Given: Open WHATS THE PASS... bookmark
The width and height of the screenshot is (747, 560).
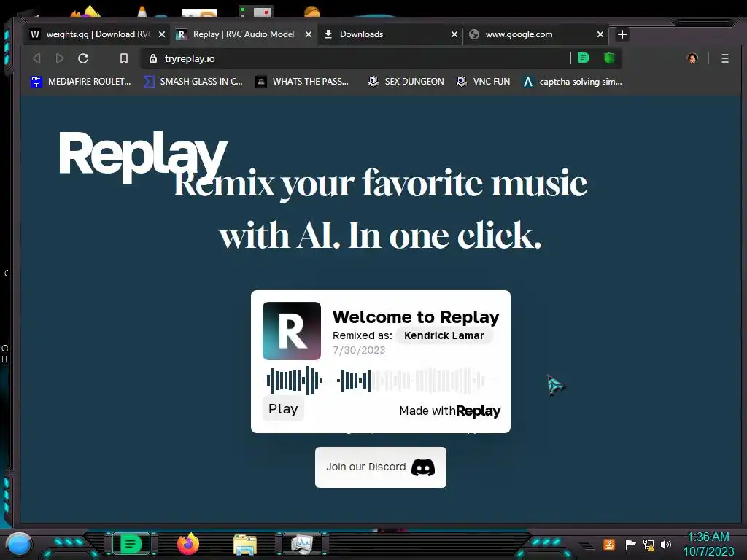Looking at the screenshot, I should click(302, 82).
